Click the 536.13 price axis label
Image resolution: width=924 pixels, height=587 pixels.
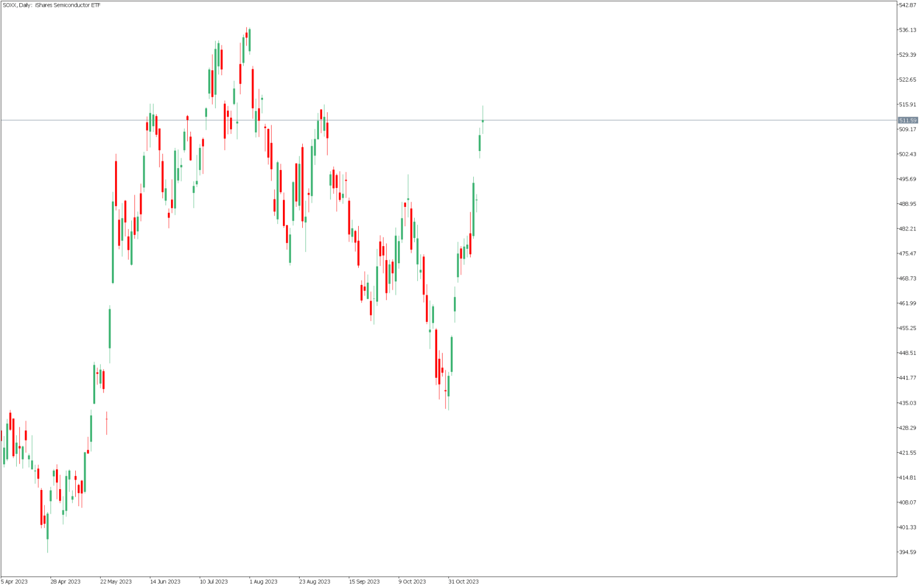click(907, 30)
